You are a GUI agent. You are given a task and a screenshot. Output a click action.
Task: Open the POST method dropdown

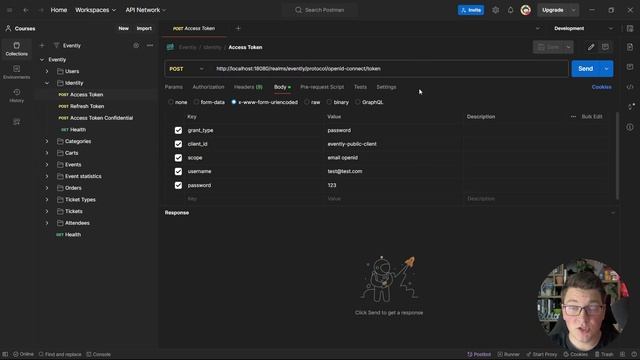coord(187,69)
